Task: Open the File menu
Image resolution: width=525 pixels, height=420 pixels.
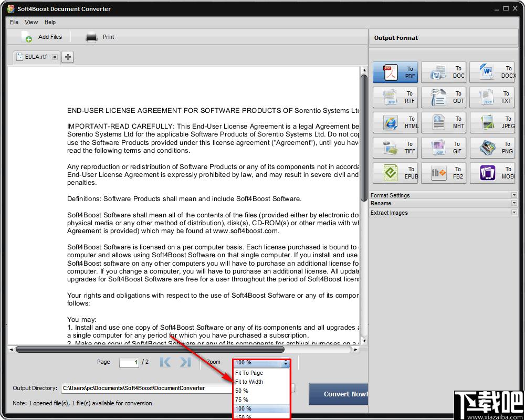Action: click(14, 22)
